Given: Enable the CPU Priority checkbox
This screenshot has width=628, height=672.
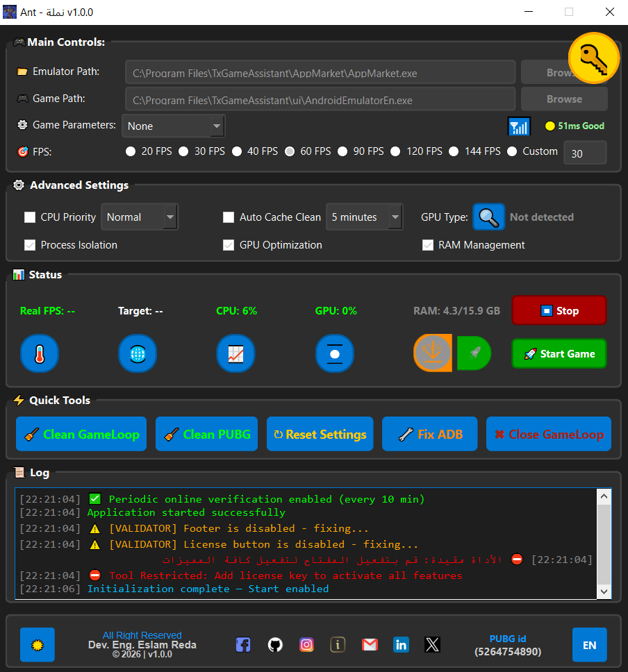Looking at the screenshot, I should (x=30, y=217).
